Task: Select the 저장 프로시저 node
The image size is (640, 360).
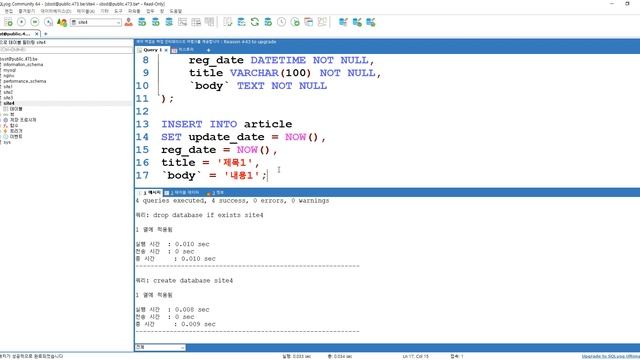Action: click(x=23, y=120)
